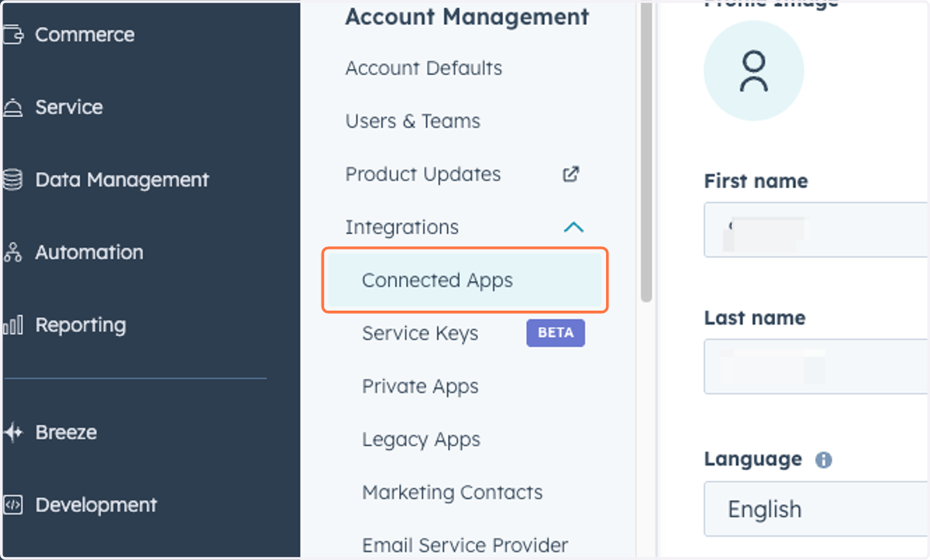Open Marketing Contacts settings
Screen dimensions: 930x560
[x=453, y=493]
